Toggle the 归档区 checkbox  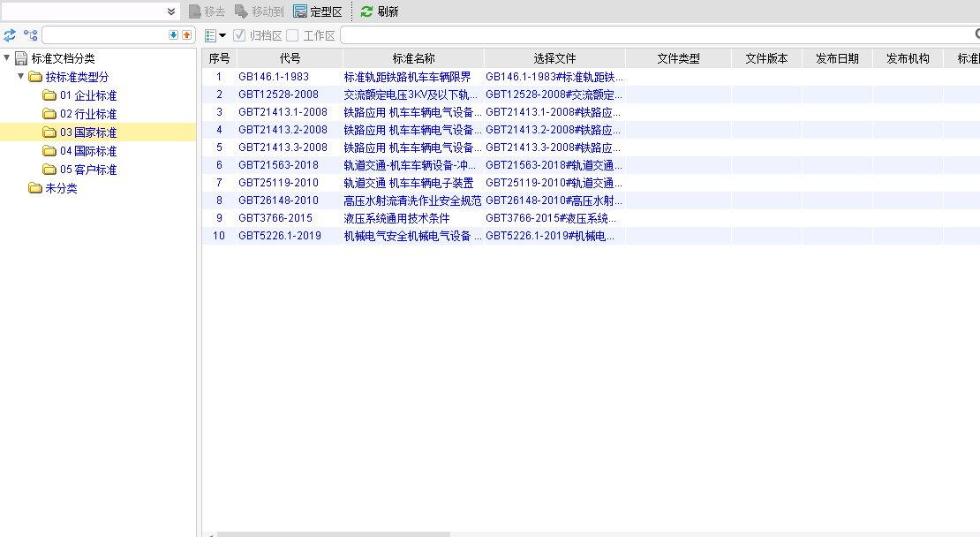(x=239, y=35)
